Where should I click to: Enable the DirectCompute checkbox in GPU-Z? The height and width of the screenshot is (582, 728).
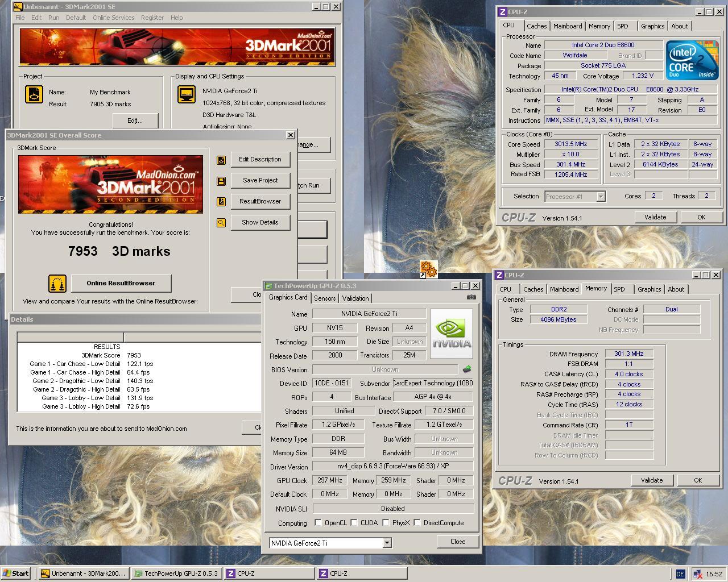[417, 523]
